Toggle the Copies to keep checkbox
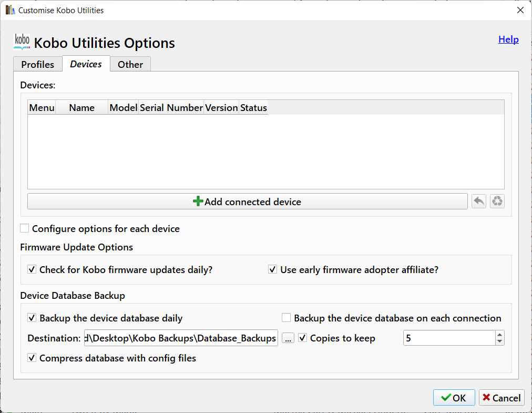This screenshot has height=413, width=532. point(303,338)
